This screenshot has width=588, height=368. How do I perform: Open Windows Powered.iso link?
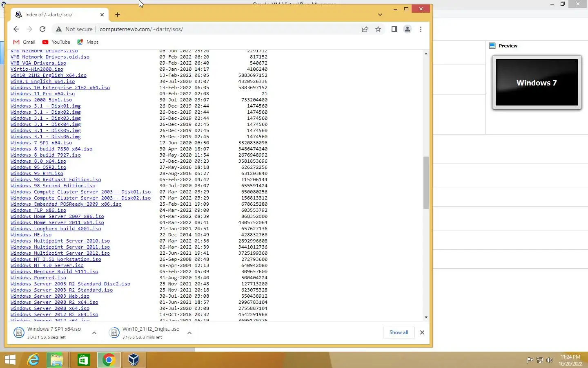click(x=38, y=278)
